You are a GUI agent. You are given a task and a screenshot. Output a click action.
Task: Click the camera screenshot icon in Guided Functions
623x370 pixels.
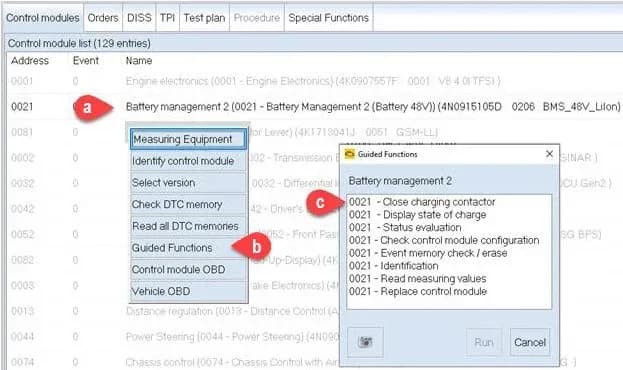pyautogui.click(x=365, y=342)
